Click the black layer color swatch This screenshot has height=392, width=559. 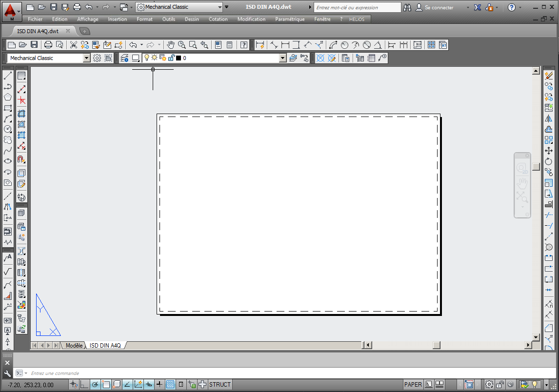(x=179, y=58)
